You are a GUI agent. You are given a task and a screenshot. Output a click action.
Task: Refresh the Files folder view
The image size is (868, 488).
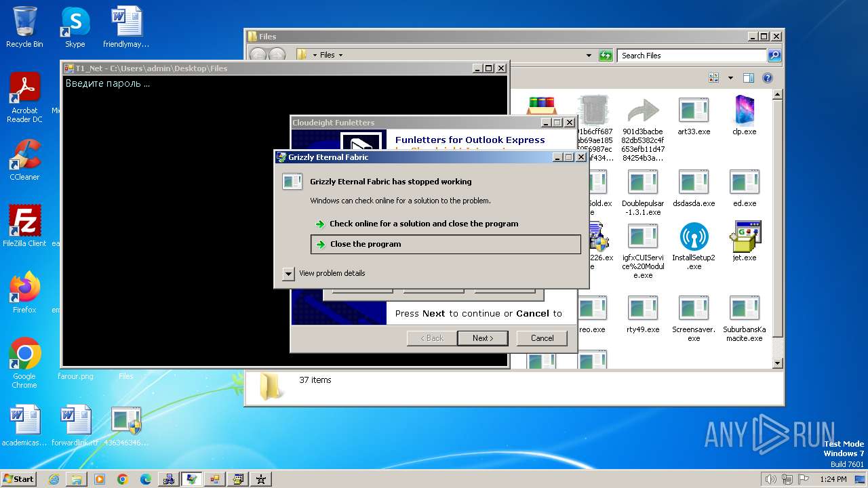606,56
